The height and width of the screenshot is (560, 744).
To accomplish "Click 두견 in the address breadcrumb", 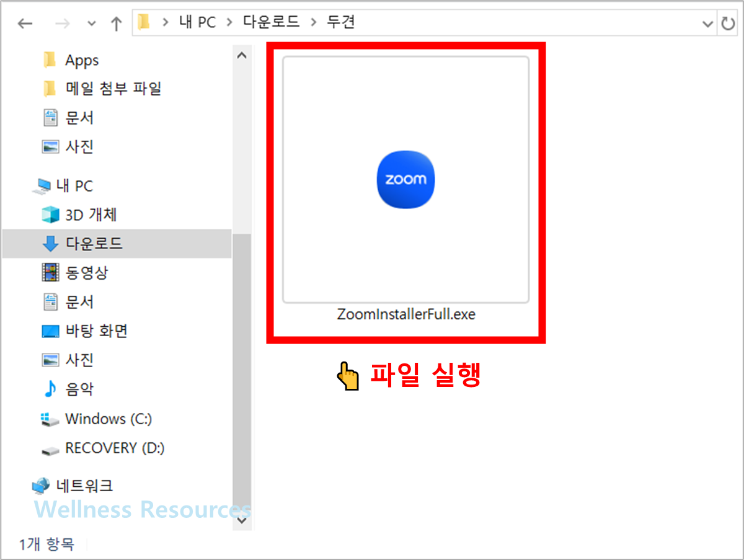I will coord(340,23).
